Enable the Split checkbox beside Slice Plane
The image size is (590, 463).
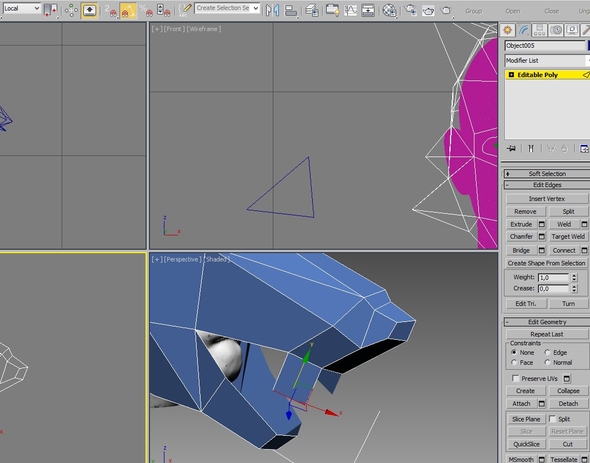tap(552, 419)
